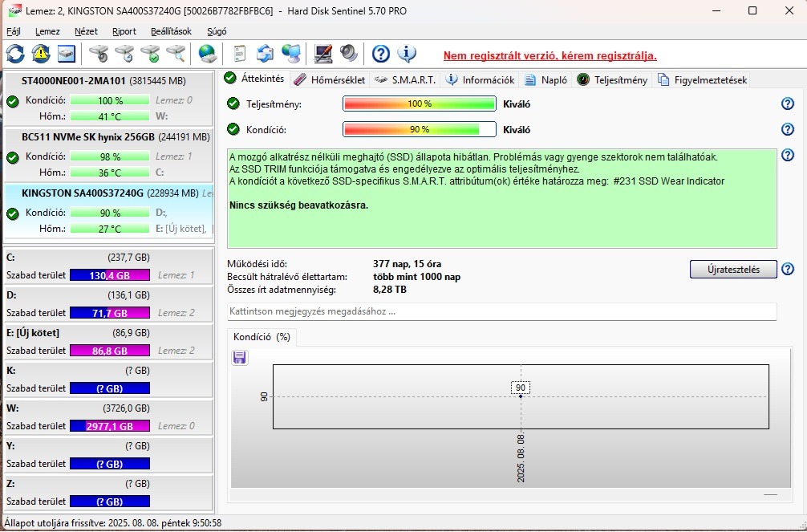Select the BC511 NVMe SK hynix 256GB disk
Screen dimensions: 807x532
click(108, 155)
